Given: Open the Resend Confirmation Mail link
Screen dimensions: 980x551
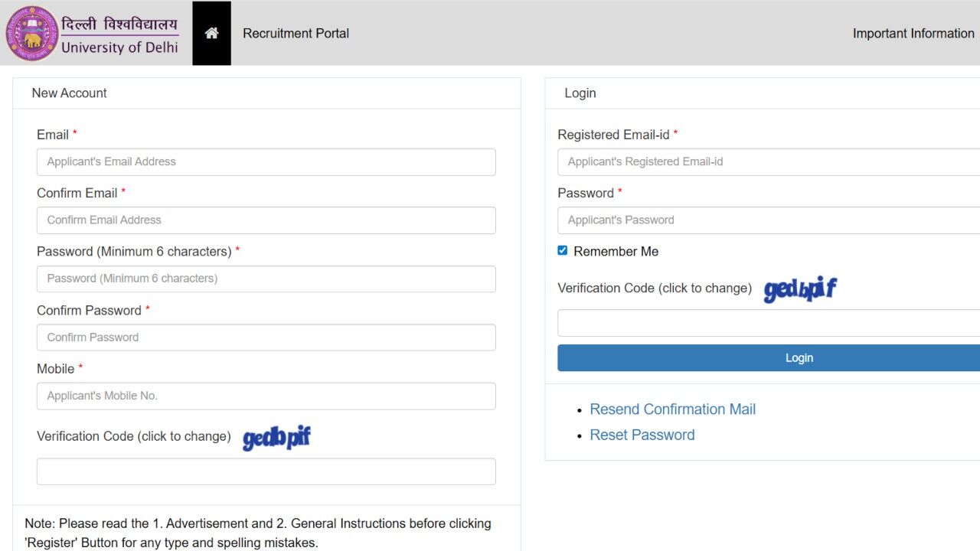Looking at the screenshot, I should click(x=672, y=409).
